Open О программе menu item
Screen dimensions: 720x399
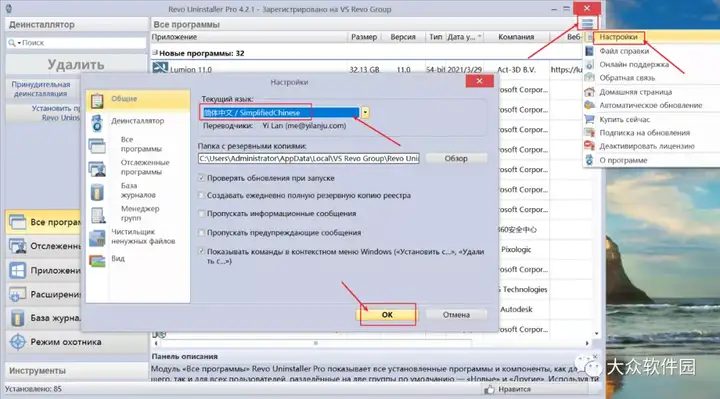(623, 160)
